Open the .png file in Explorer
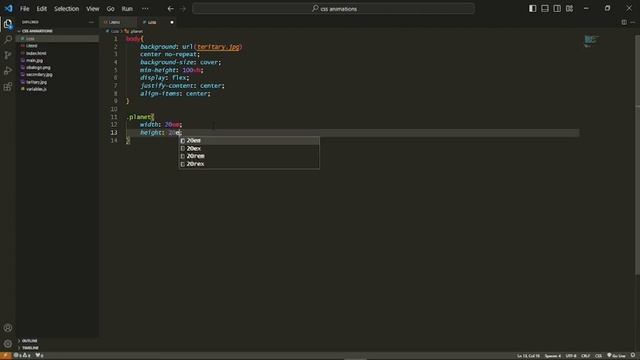The image size is (640, 360). point(57,67)
